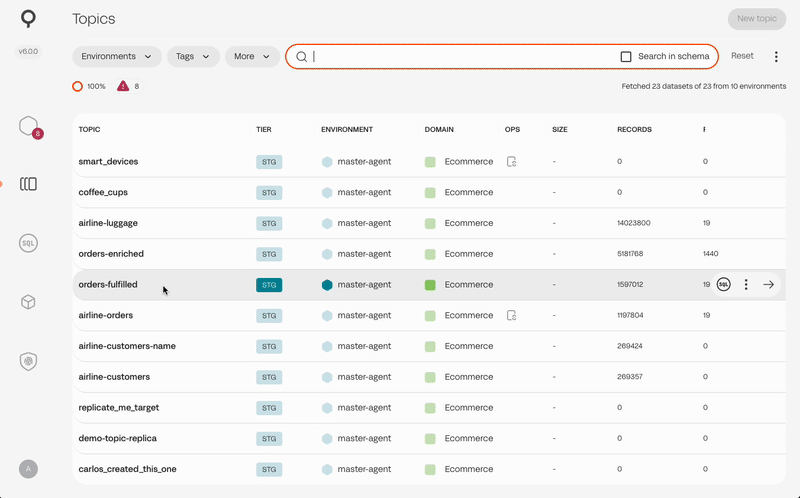
Task: Open the SQL Studio sidebar icon
Action: (x=28, y=242)
